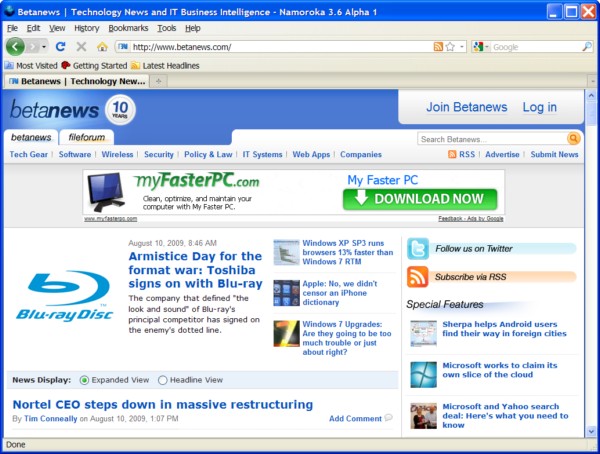Go to the Home page icon
The width and height of the screenshot is (600, 454).
tap(102, 47)
